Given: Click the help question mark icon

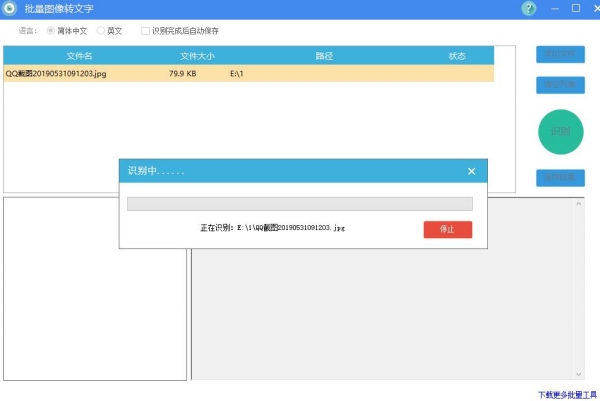Looking at the screenshot, I should (x=528, y=8).
